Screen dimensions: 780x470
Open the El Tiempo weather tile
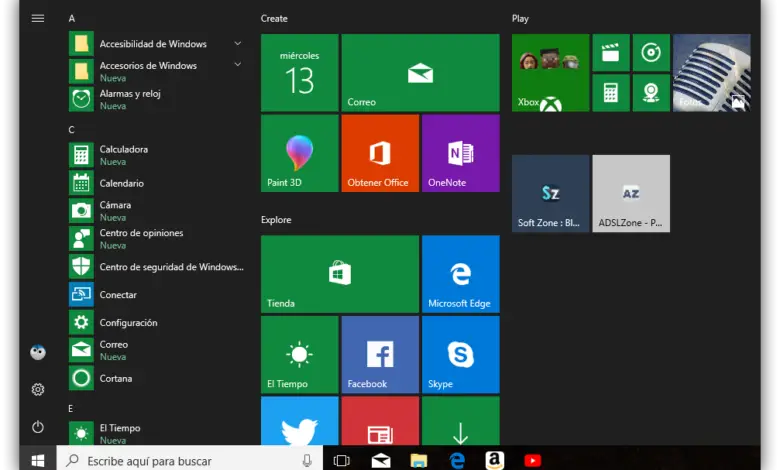click(299, 355)
